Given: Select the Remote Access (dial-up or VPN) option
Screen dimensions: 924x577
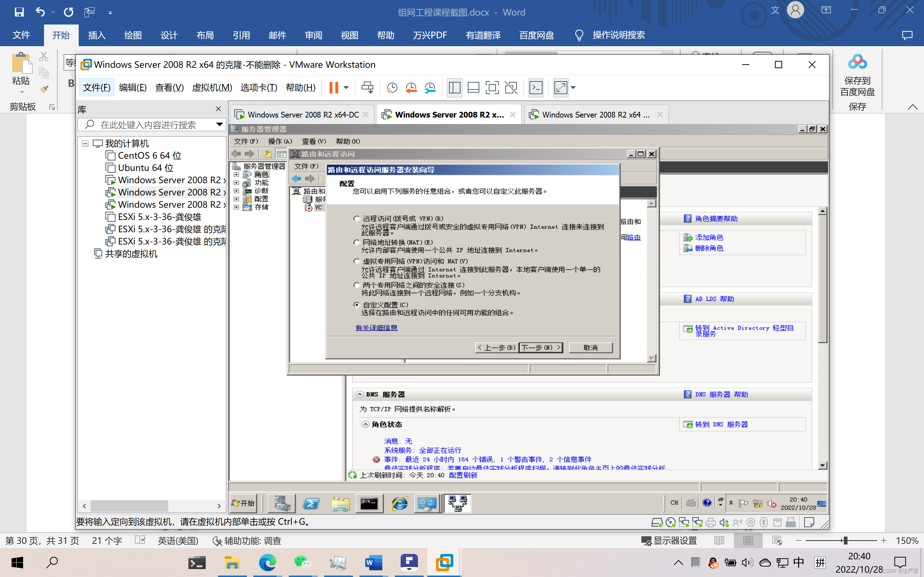Looking at the screenshot, I should 357,219.
